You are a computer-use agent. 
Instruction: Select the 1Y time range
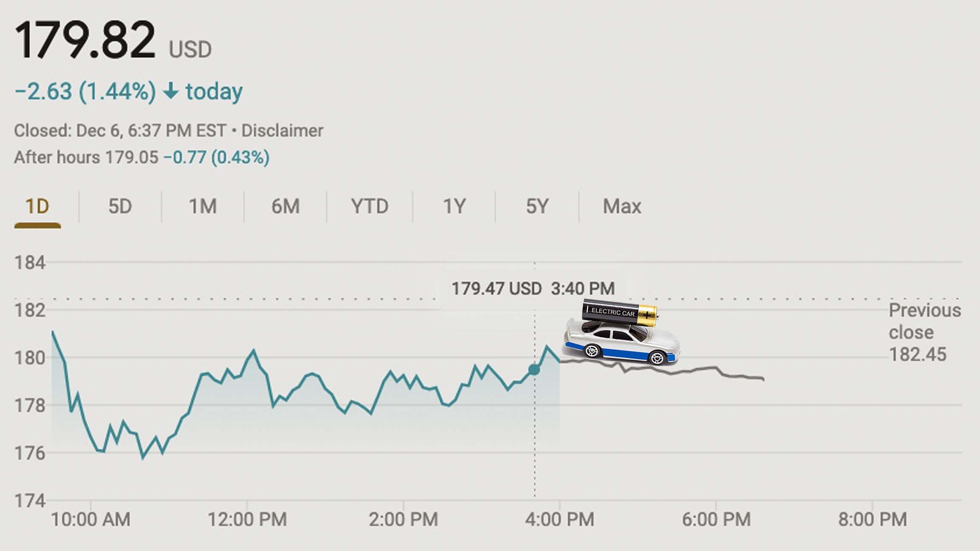tap(453, 206)
